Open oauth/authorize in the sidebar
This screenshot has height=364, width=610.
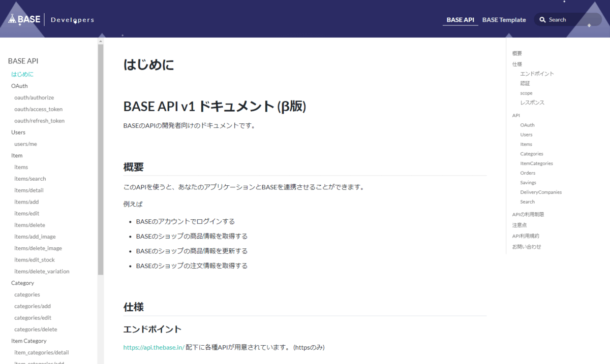34,97
